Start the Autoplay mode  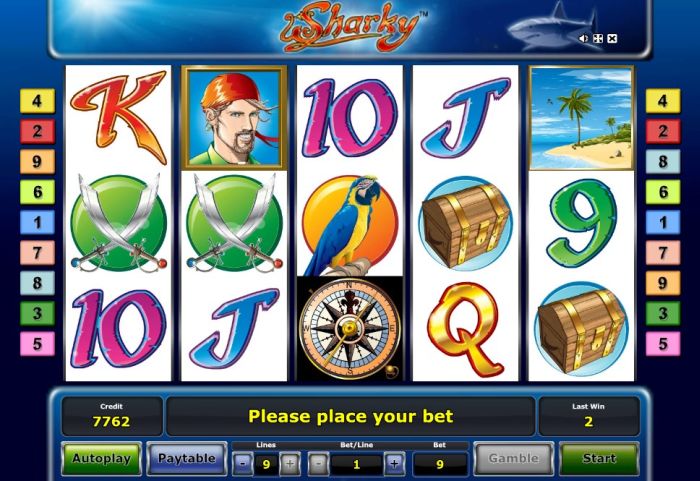[x=101, y=459]
